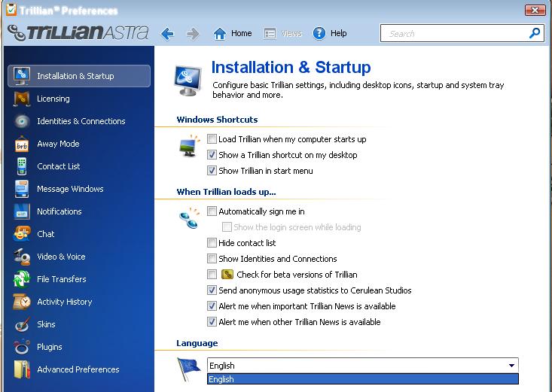Screen dimensions: 552x392
Task: Open Licensing preferences page
Action: pos(53,99)
